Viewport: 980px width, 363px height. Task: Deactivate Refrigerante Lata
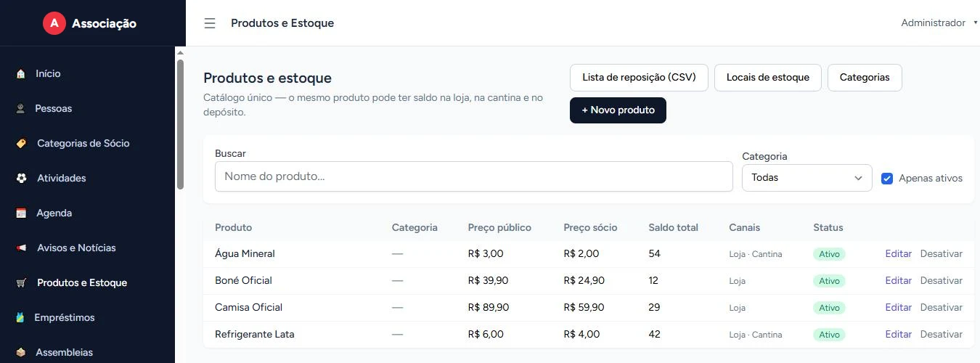941,335
